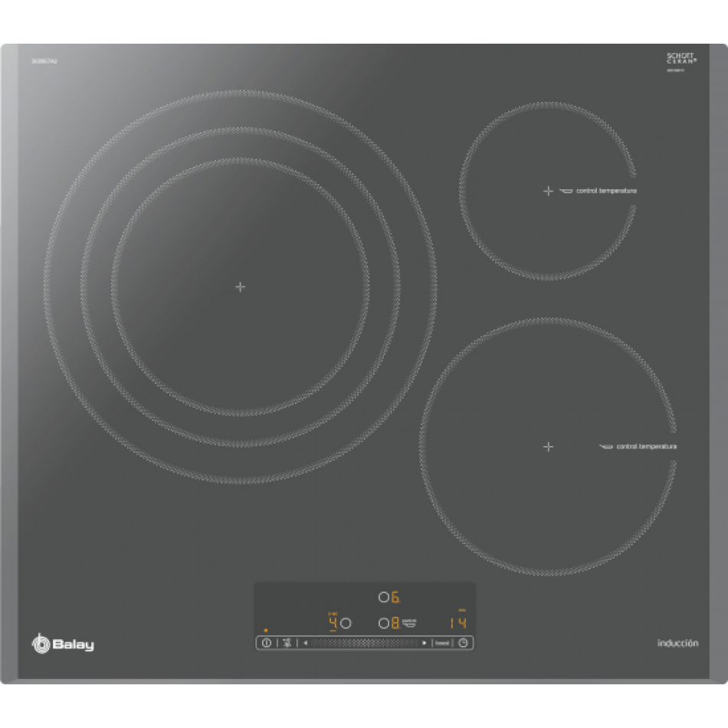Tap the timer display showing 14
This screenshot has width=728, height=728.
pos(457,622)
